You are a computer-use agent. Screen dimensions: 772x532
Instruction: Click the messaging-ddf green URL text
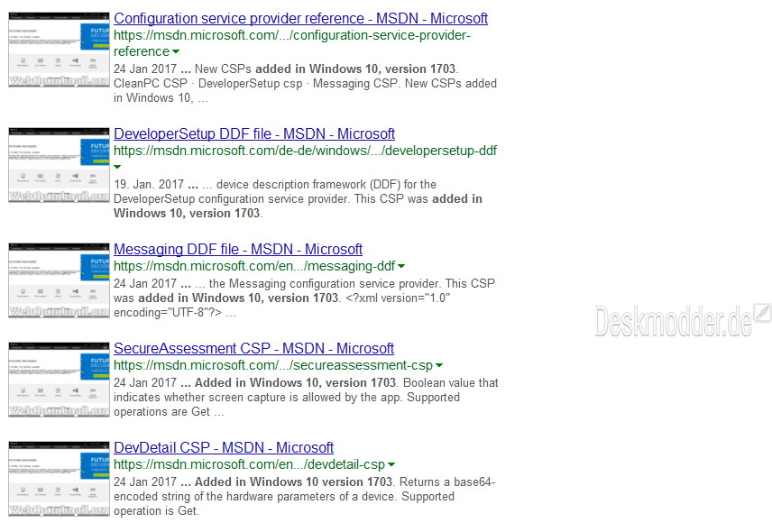[x=254, y=266]
